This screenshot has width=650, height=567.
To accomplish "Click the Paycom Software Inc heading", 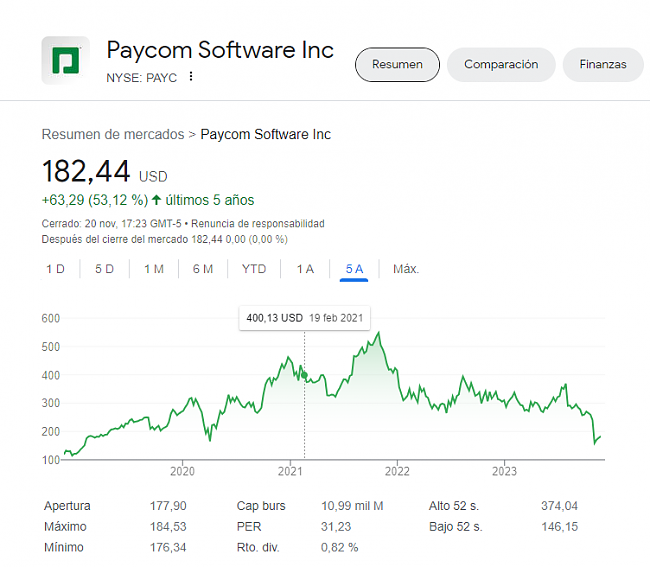I will pyautogui.click(x=220, y=50).
